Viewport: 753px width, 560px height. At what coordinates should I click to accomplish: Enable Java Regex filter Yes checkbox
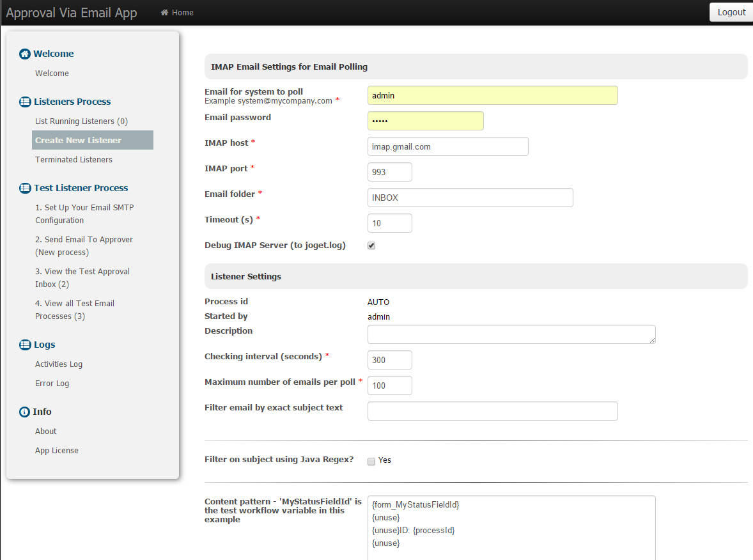(x=371, y=461)
